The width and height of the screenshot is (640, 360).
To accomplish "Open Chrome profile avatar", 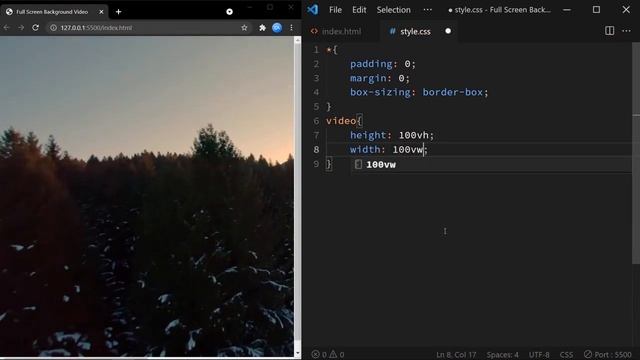I will [x=277, y=28].
